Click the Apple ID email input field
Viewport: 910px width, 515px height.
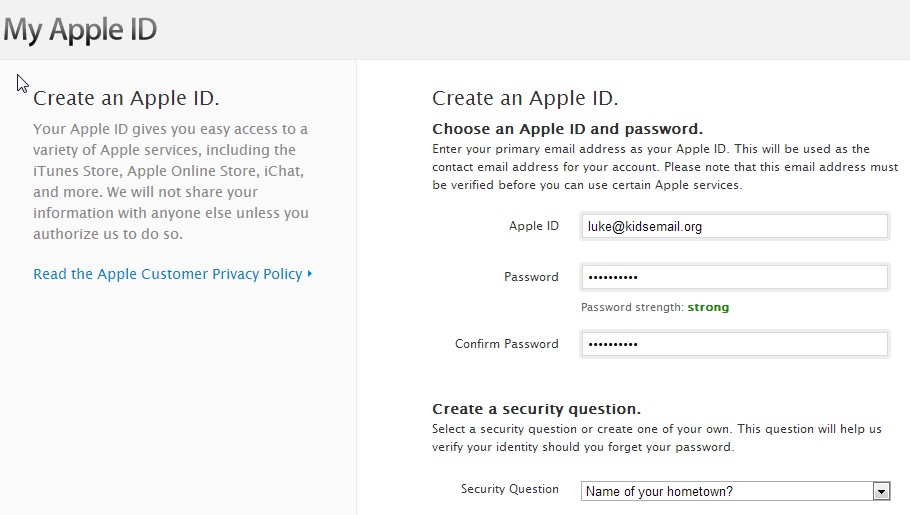pos(734,227)
